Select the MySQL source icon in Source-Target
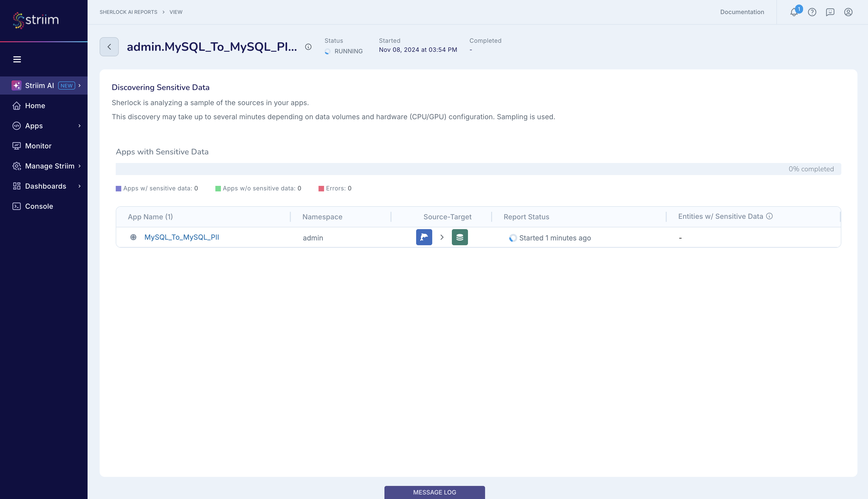 point(424,237)
